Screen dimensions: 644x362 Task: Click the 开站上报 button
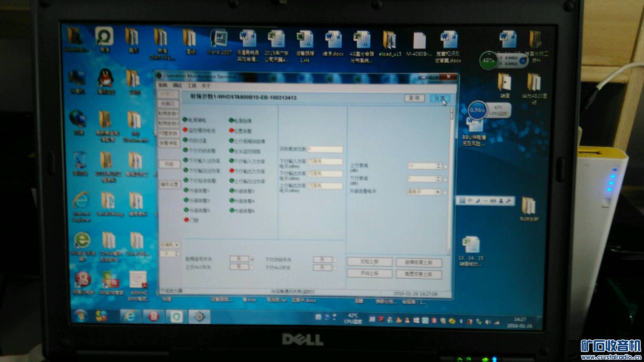pos(370,273)
